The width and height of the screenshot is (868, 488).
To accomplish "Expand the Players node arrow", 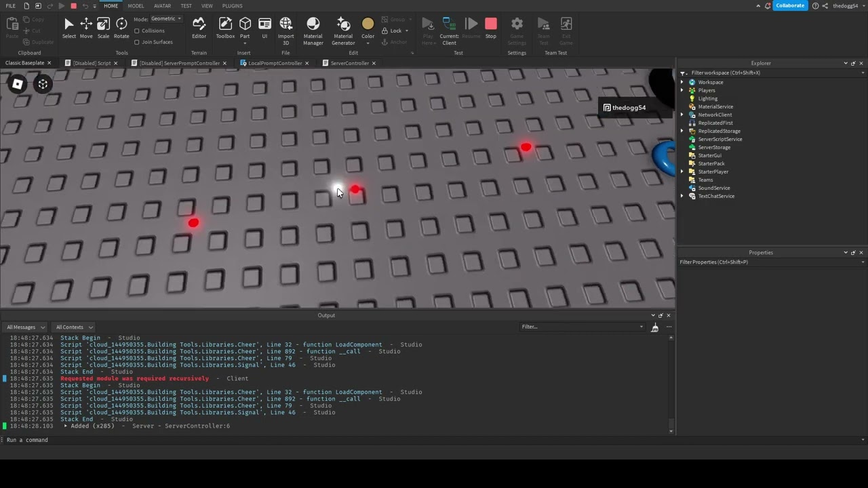I will pos(682,91).
